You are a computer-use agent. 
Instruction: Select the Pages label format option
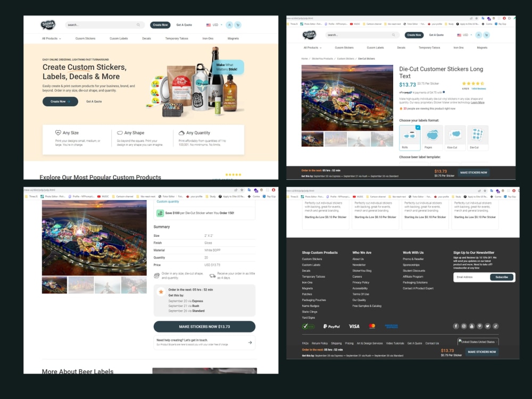point(432,138)
